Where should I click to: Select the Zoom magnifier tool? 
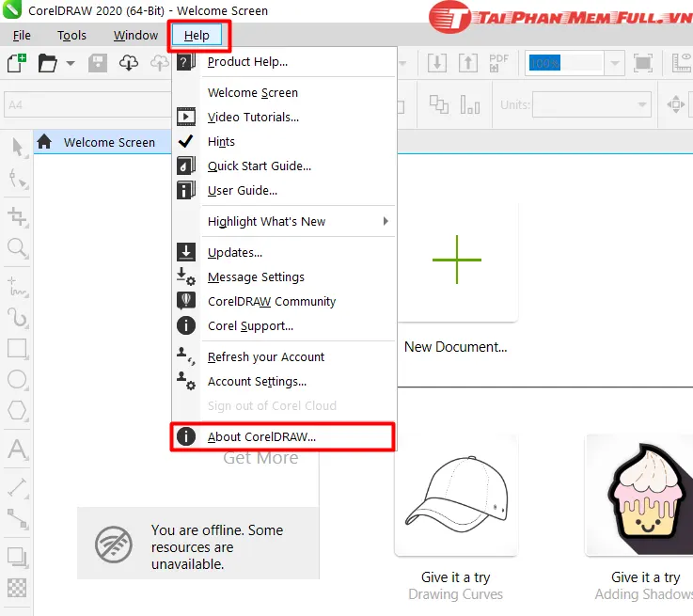[18, 248]
